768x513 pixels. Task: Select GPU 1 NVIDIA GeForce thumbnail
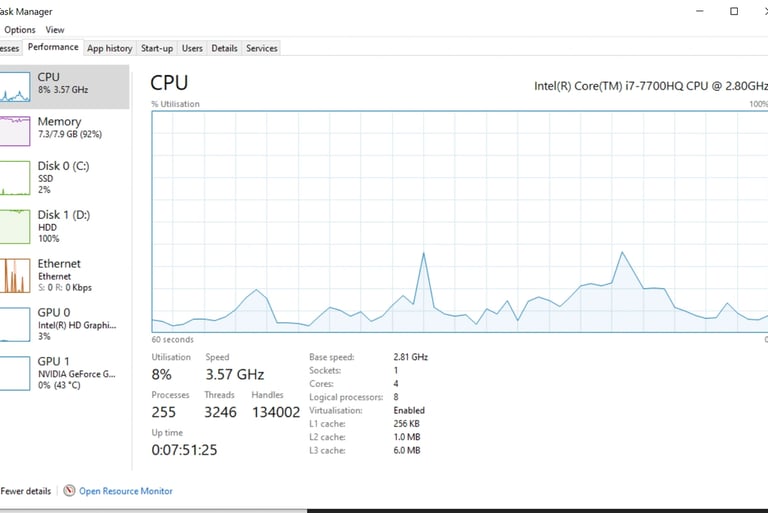(x=15, y=372)
